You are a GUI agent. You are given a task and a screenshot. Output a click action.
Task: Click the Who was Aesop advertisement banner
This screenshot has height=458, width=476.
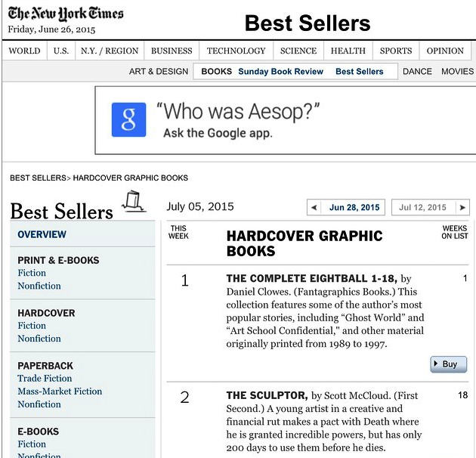tap(284, 121)
